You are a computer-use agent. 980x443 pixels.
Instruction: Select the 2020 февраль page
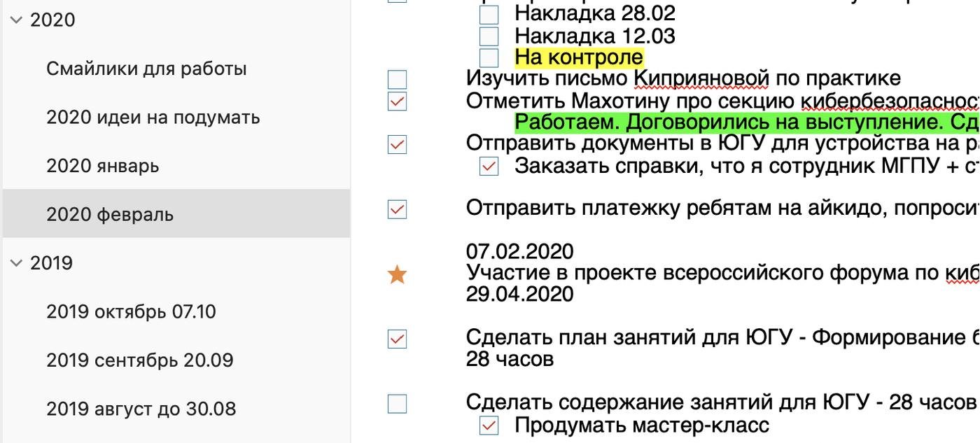point(109,215)
